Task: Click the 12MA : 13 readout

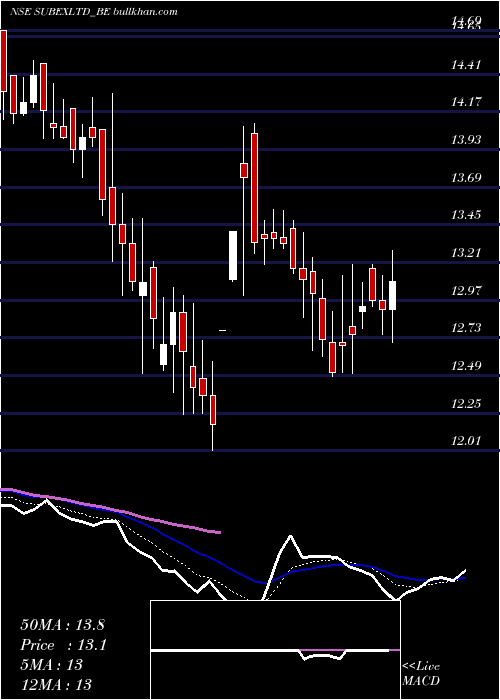Action: pos(56,684)
